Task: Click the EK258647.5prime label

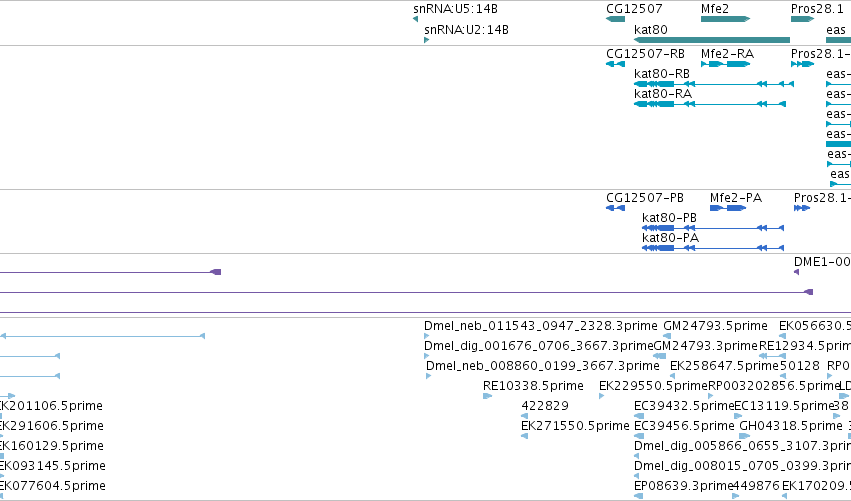Action: tap(724, 366)
